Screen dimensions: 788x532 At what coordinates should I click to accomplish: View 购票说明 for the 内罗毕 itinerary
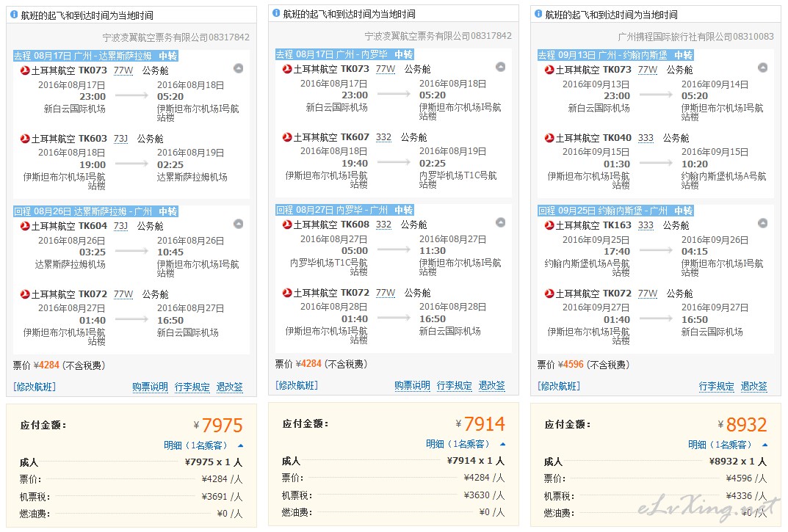(413, 385)
